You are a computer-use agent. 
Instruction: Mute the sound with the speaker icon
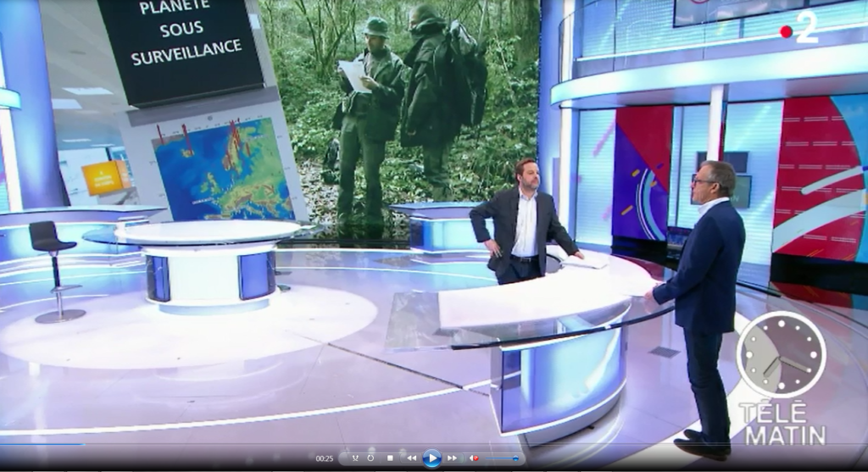coord(474,458)
